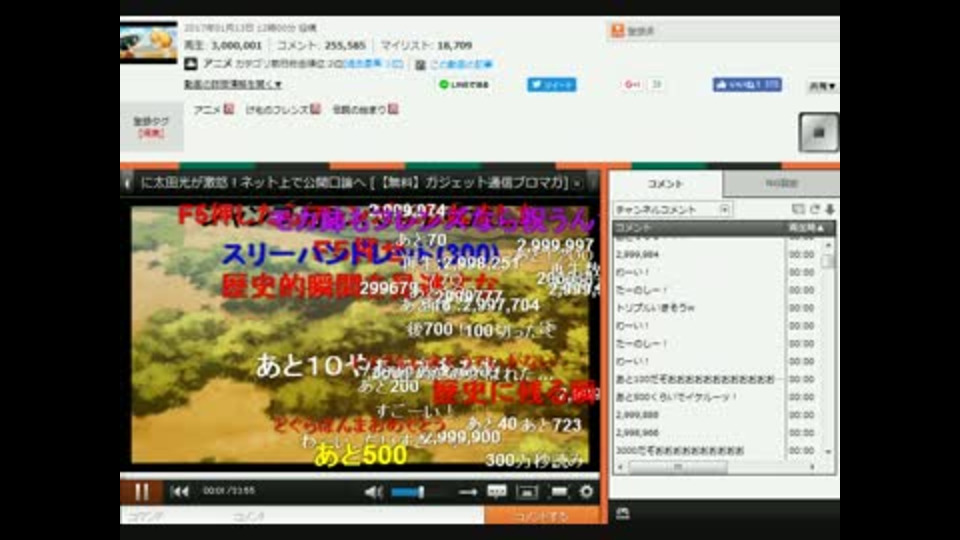Click the Google+ share button
960x540 pixels.
632,84
